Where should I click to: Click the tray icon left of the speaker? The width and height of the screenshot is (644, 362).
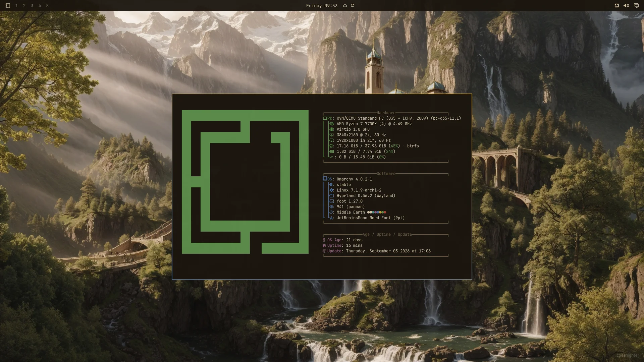pyautogui.click(x=616, y=6)
